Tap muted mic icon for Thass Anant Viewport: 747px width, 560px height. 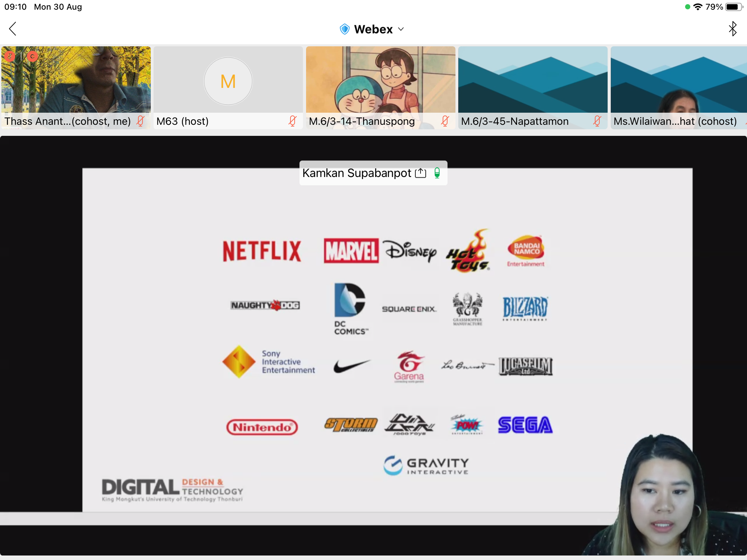pos(140,121)
